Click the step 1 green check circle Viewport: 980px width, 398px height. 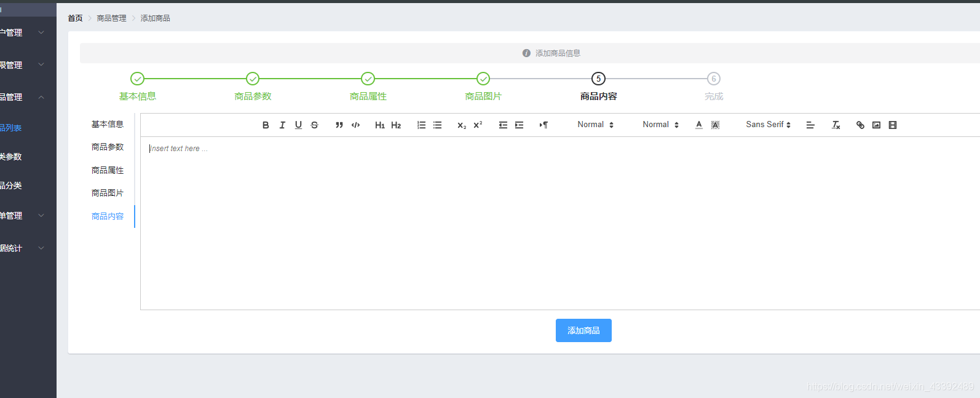[137, 79]
